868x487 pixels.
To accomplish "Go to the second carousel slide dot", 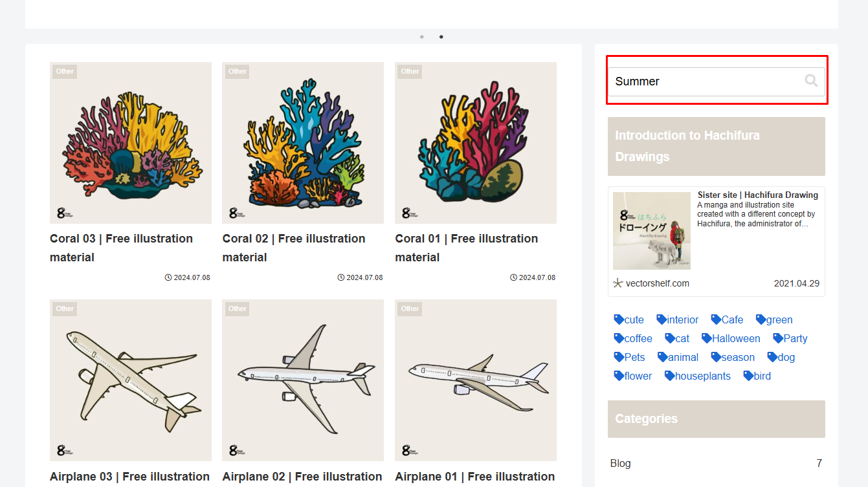I will coord(441,37).
